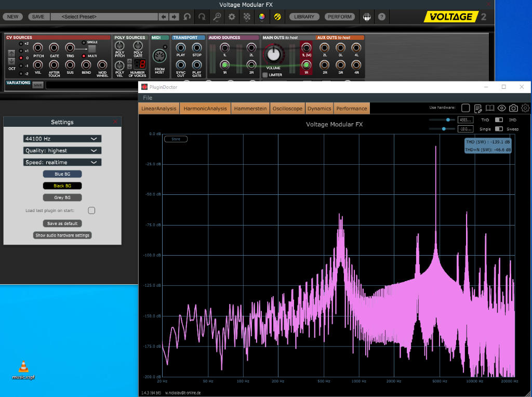Select the +2 octave radio button
532x397 pixels.
21,44
